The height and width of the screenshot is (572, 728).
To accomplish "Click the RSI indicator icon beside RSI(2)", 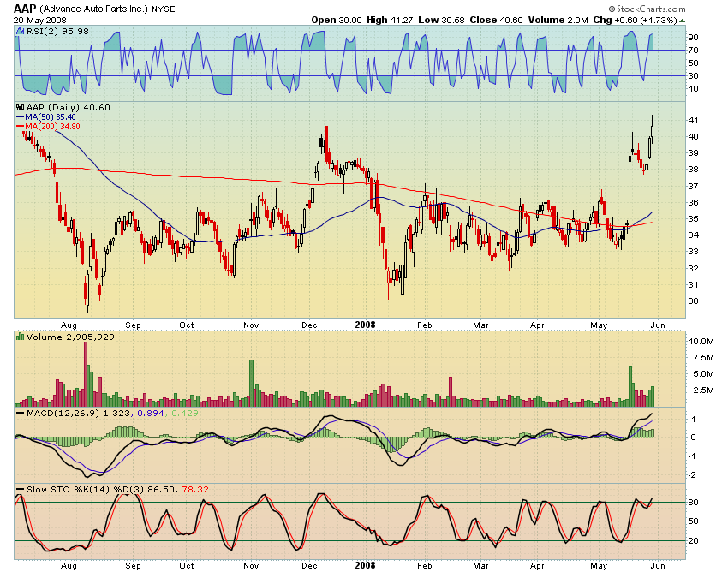I will 20,31.
